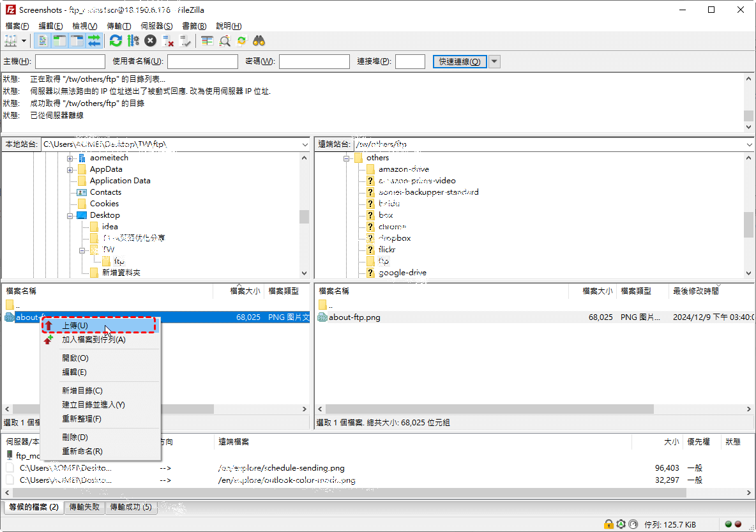Toggle synchronized browsing icon
Screen dimensions: 756x532
(x=241, y=41)
